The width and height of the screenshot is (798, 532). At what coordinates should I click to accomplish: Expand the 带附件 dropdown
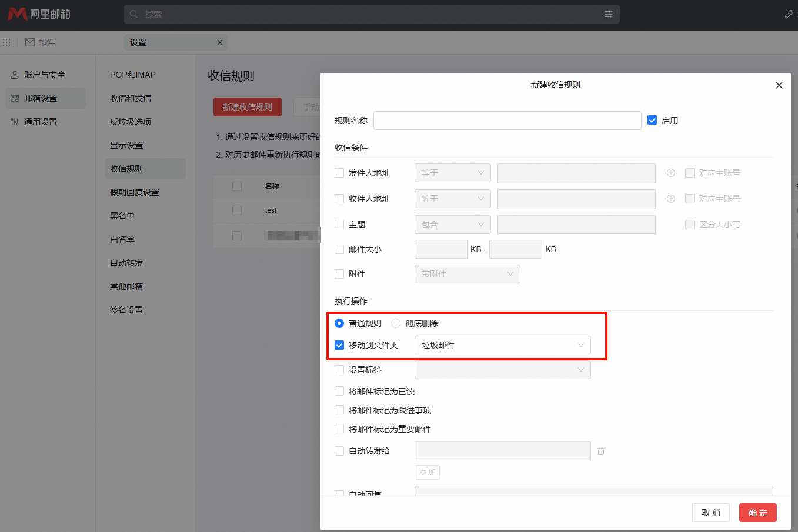point(467,274)
